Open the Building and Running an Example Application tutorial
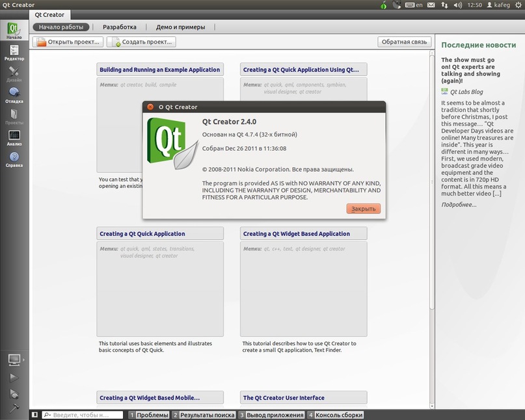This screenshot has height=420, width=525. (159, 70)
